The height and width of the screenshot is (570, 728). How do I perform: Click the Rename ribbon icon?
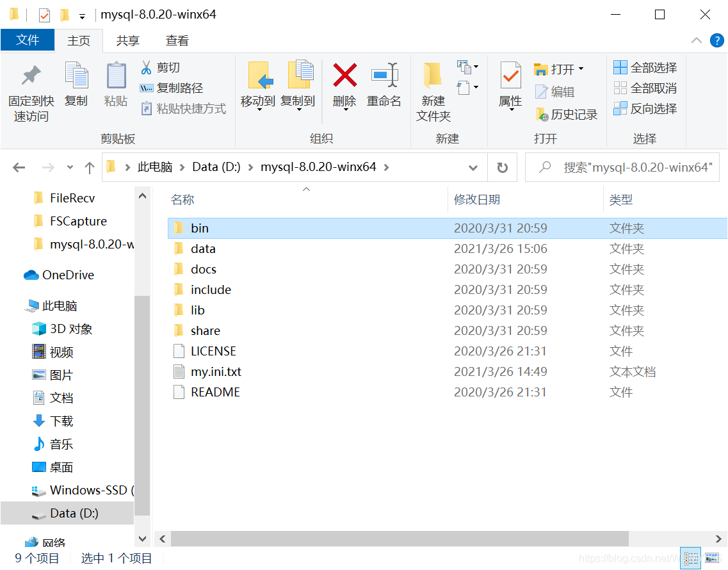point(384,76)
